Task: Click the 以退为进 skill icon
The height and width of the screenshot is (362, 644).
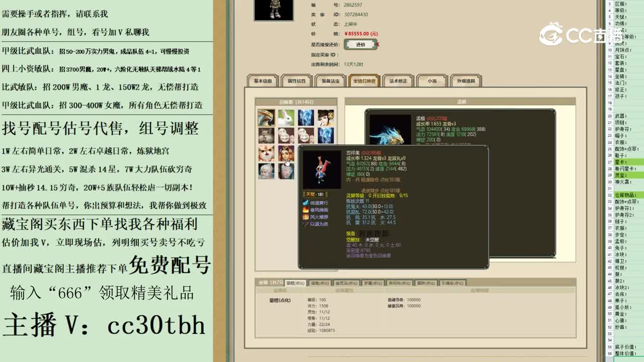Action: [x=305, y=224]
